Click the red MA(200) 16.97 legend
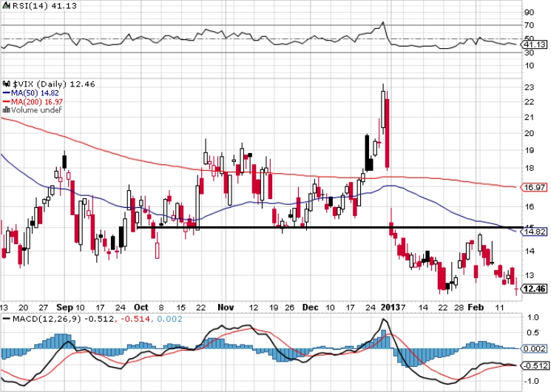Viewport: 551px width, 392px height. tap(33, 101)
